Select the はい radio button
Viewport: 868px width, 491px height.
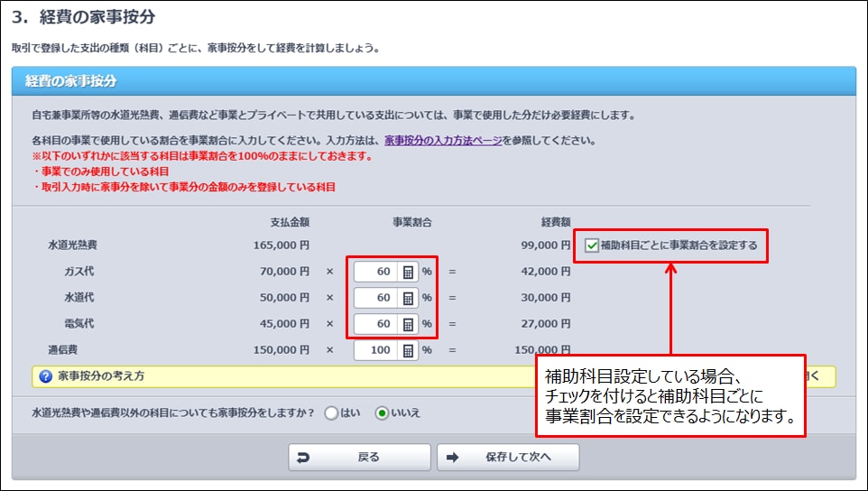point(331,413)
